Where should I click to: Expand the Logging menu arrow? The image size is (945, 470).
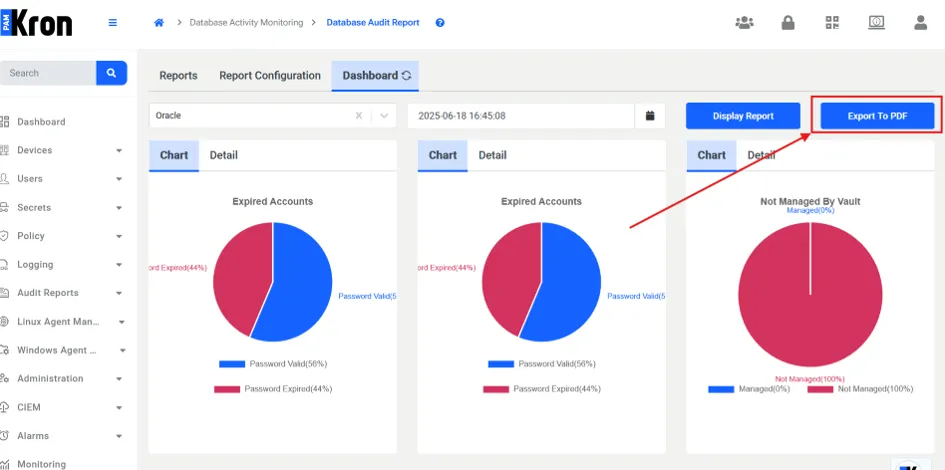pos(119,265)
